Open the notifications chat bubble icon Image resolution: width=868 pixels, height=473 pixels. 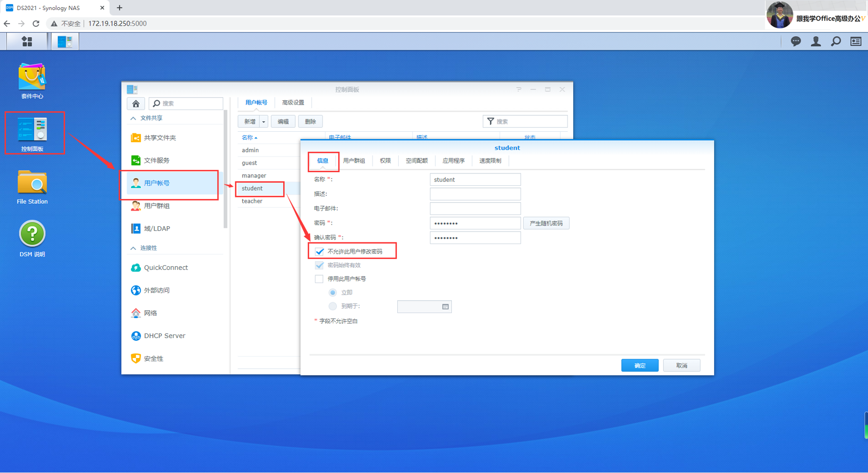click(x=795, y=41)
